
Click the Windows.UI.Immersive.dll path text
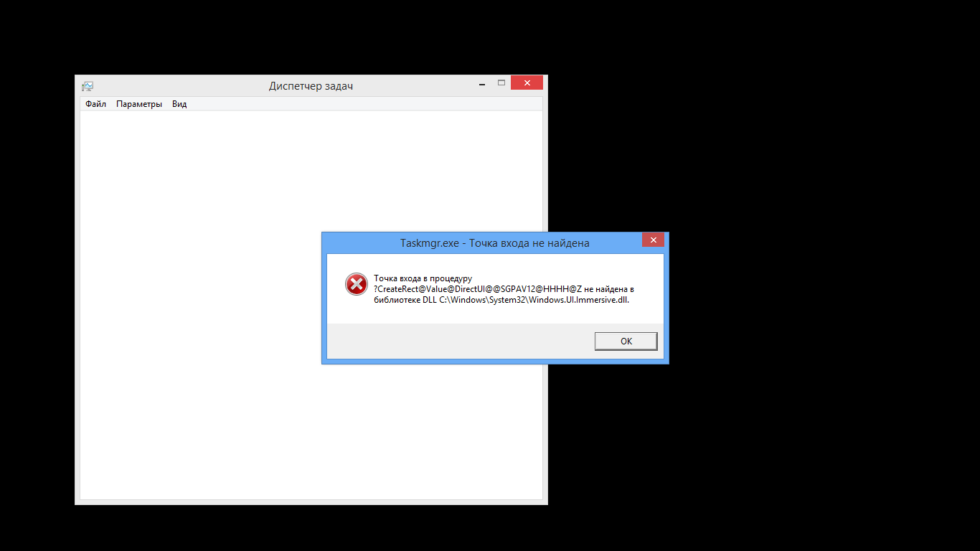534,300
